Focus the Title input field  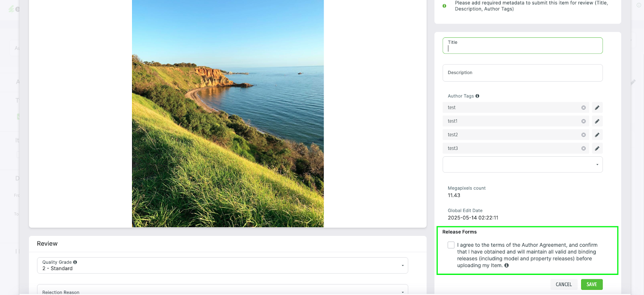522,48
